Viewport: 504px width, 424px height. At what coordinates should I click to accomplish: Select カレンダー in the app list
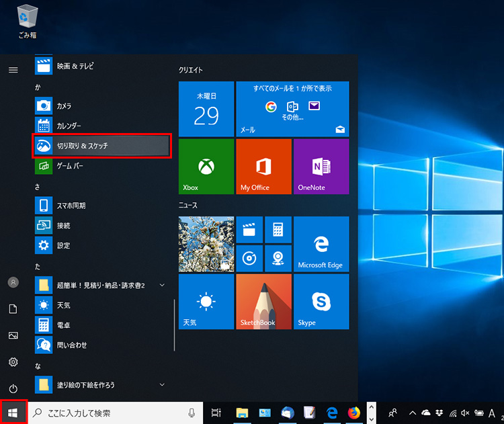[69, 126]
